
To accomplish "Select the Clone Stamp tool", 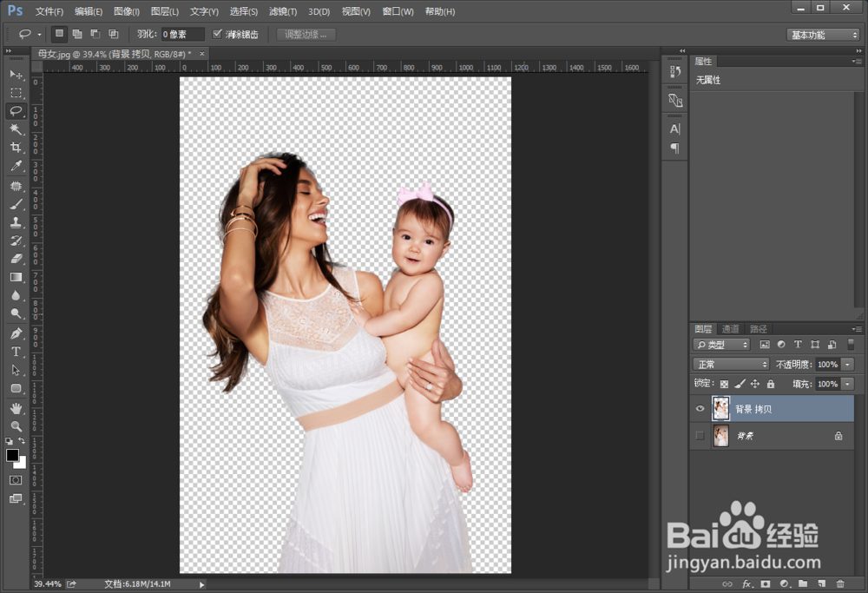I will 16,222.
